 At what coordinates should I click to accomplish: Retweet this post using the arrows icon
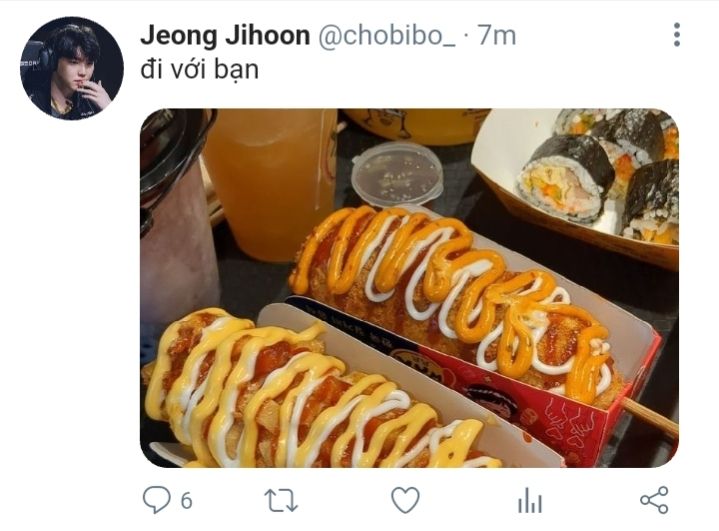click(x=281, y=500)
